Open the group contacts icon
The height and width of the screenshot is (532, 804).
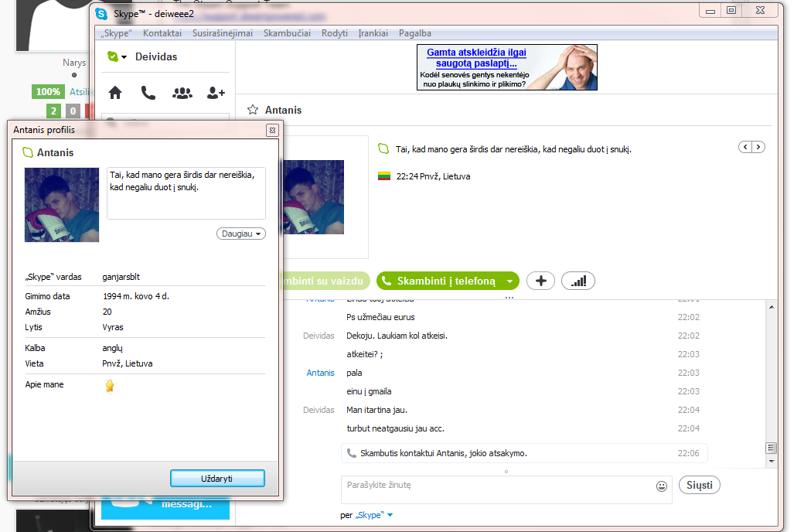[182, 93]
